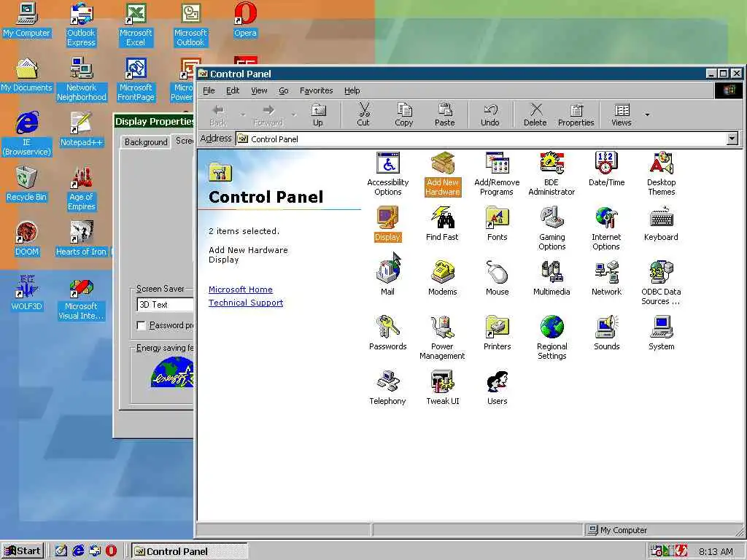The height and width of the screenshot is (560, 747).
Task: Follow the Microsoft Home link
Action: pyautogui.click(x=241, y=289)
